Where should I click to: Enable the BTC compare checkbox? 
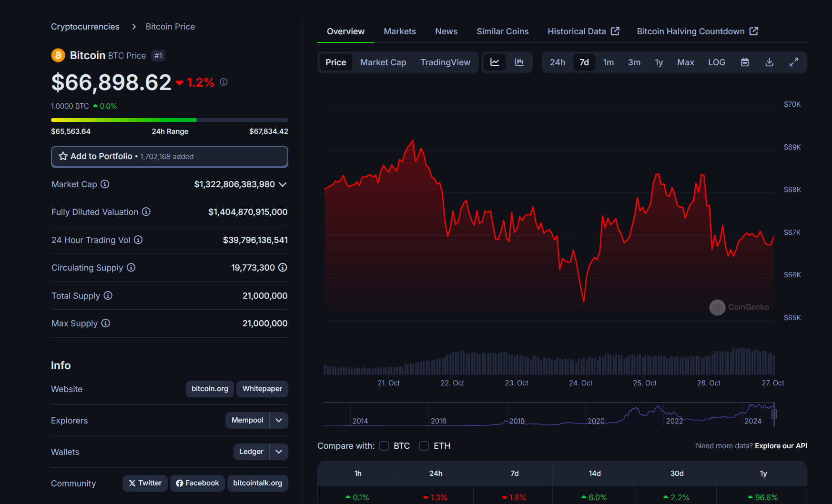coord(384,446)
